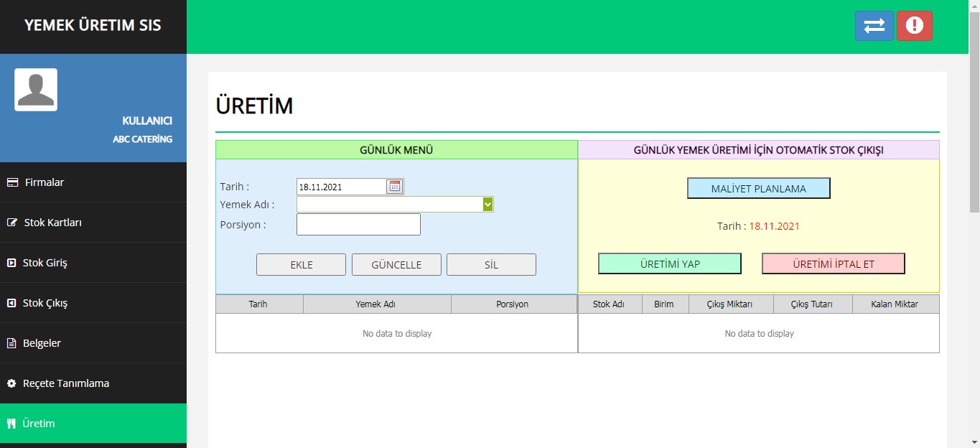Click the red exclamation alert icon
The height and width of the screenshot is (448, 980).
(x=914, y=26)
